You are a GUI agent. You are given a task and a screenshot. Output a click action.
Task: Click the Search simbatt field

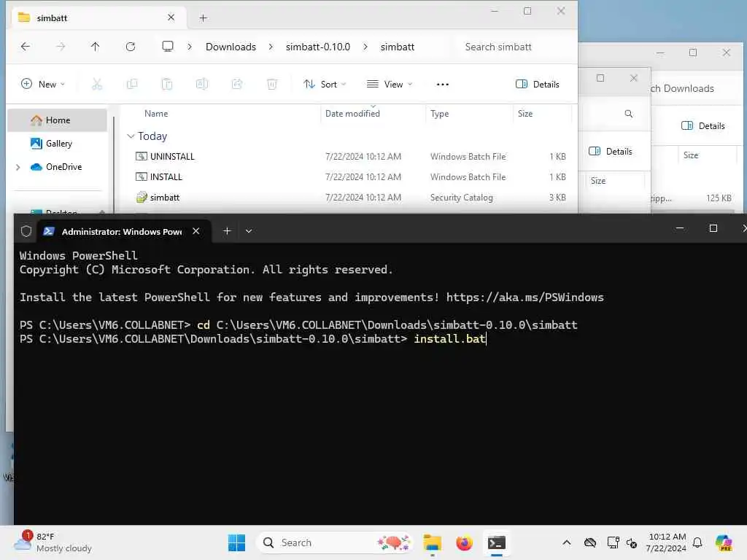coord(513,47)
